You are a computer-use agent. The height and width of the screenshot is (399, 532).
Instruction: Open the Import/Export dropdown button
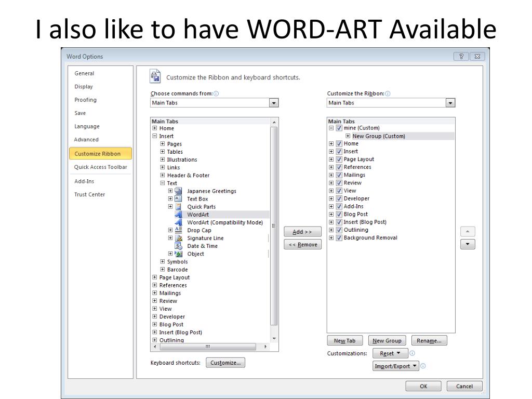[395, 366]
